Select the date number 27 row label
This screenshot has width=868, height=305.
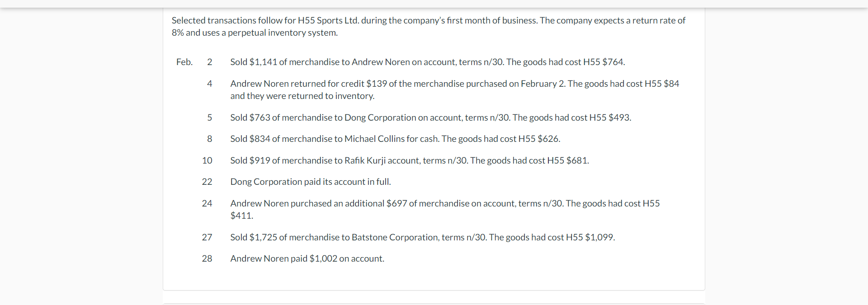(207, 237)
